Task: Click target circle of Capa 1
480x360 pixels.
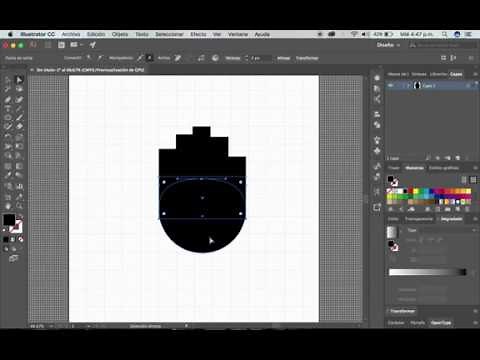Action: [468, 86]
